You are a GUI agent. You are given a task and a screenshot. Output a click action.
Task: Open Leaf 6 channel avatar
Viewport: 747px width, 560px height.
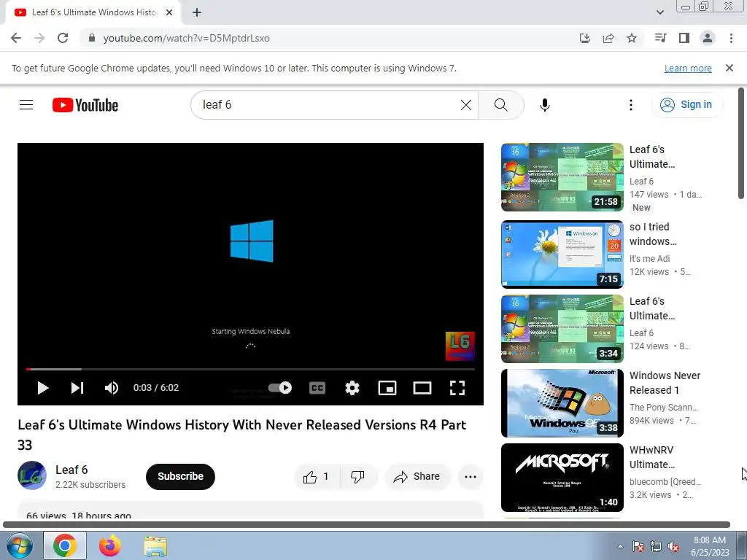(x=32, y=475)
